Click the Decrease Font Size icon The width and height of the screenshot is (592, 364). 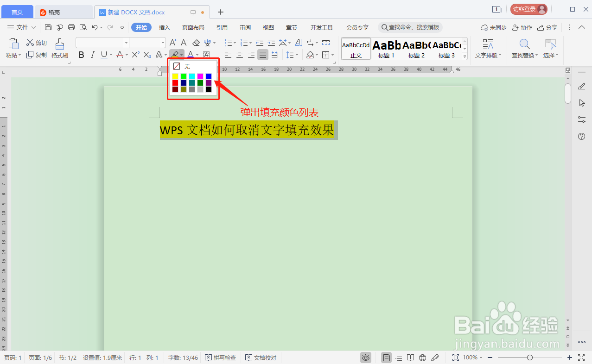[184, 43]
